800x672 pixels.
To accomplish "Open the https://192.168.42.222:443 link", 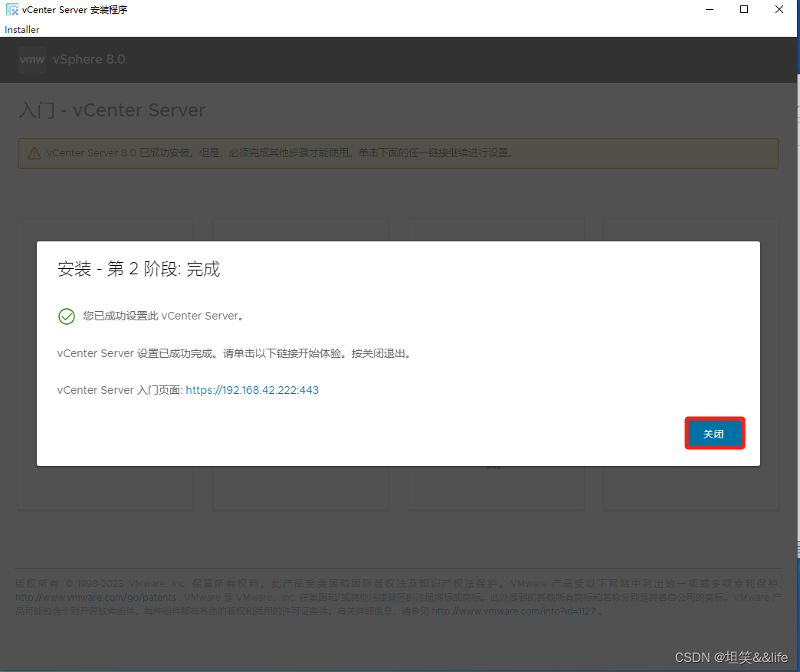I will pyautogui.click(x=252, y=390).
